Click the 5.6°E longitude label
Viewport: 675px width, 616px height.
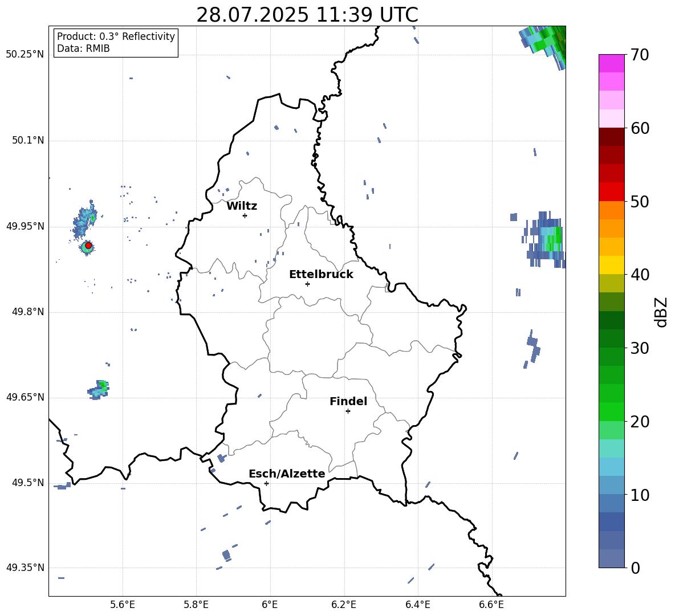point(123,605)
